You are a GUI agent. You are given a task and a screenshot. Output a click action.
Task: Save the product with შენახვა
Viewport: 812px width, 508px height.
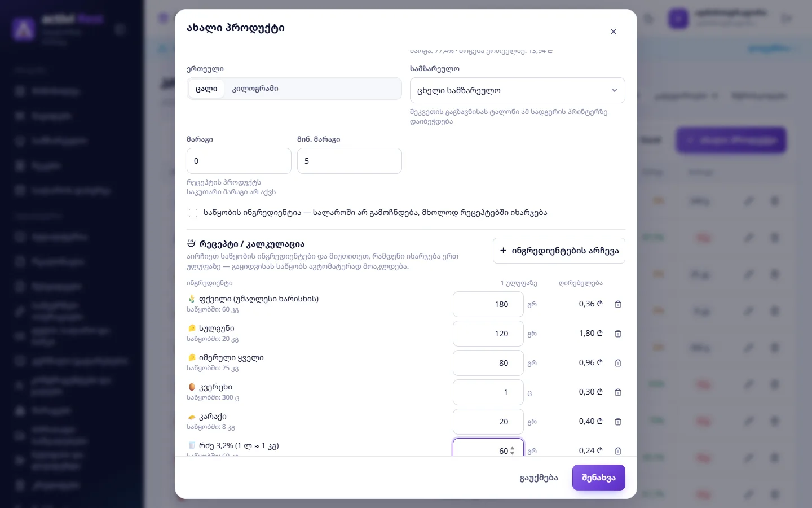(598, 478)
